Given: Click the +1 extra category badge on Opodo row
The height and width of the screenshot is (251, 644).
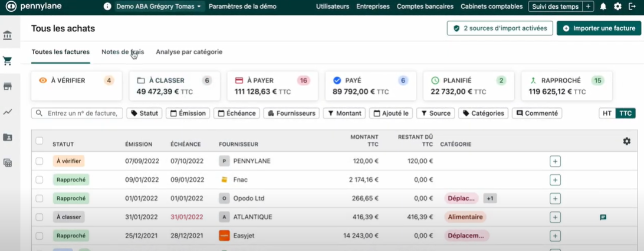Looking at the screenshot, I should click(490, 198).
